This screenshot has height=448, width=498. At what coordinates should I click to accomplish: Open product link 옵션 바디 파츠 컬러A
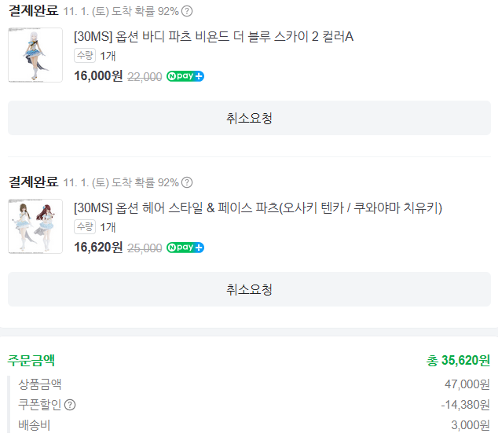(x=213, y=37)
